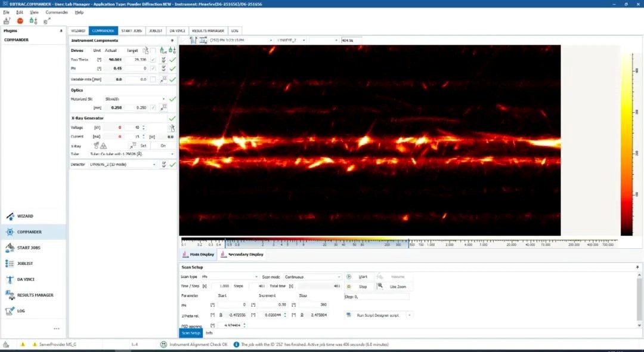Open the Scan mode Continuous dropdown
644x352 pixels.
click(x=339, y=277)
